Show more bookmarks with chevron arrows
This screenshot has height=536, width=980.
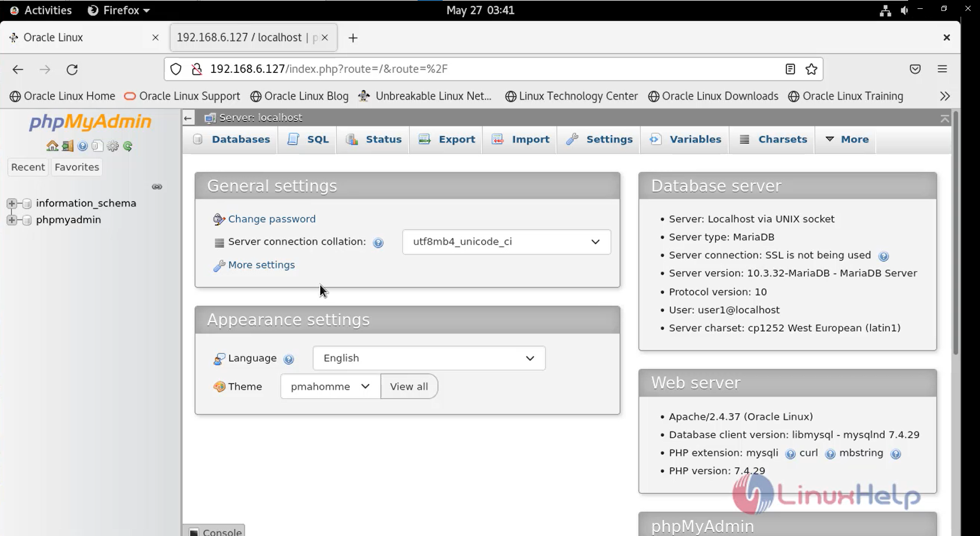945,96
